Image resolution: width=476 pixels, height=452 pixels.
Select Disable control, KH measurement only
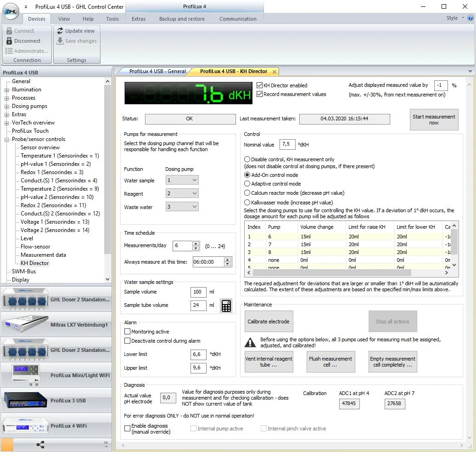[247, 159]
